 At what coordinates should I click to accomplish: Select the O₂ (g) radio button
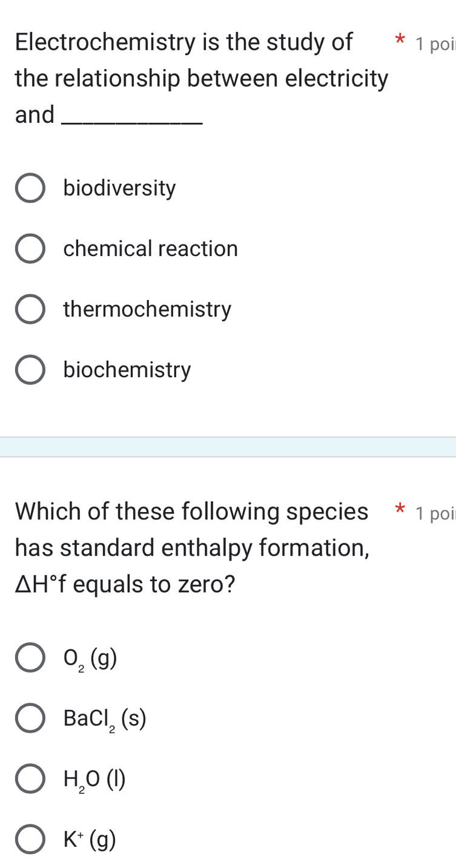30,658
